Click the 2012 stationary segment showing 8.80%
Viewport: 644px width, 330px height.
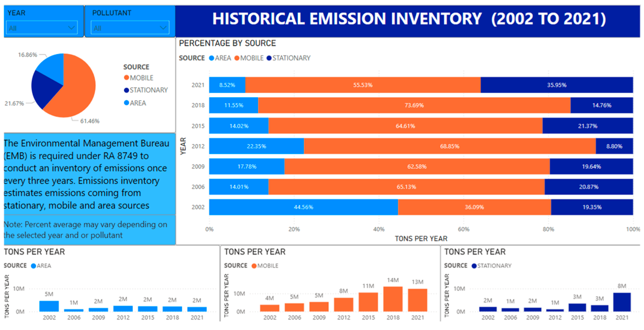614,146
